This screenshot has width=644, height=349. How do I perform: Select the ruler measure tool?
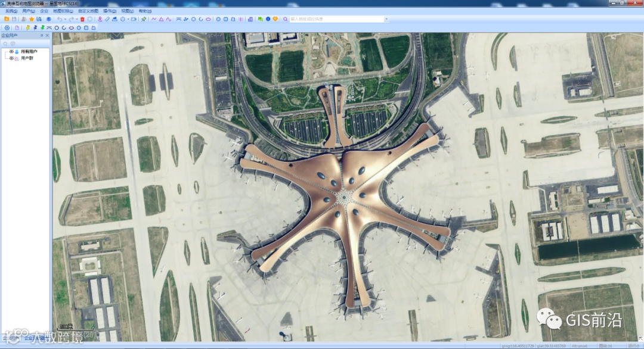[x=107, y=19]
